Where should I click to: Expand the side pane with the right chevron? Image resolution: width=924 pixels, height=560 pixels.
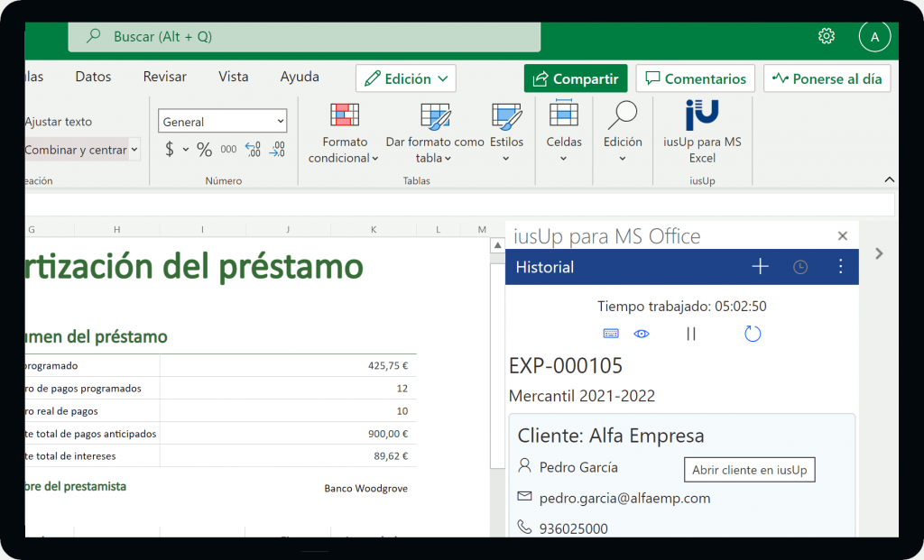tap(879, 253)
